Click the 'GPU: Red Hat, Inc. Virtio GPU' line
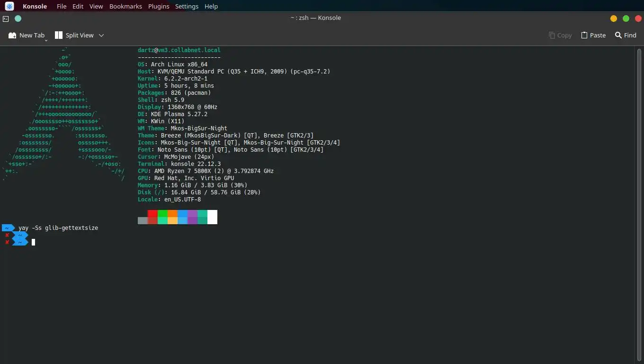 click(x=186, y=178)
